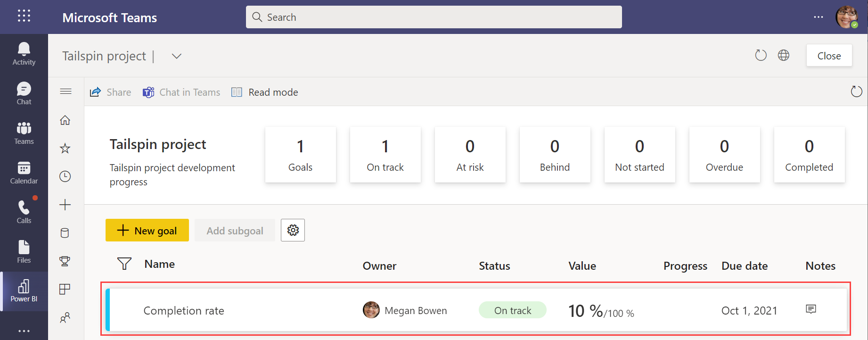Click the Name column header
The image size is (868, 340).
pos(160,264)
